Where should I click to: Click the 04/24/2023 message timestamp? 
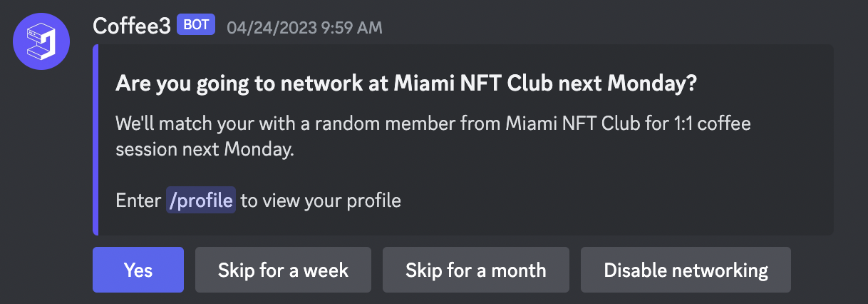pos(304,28)
